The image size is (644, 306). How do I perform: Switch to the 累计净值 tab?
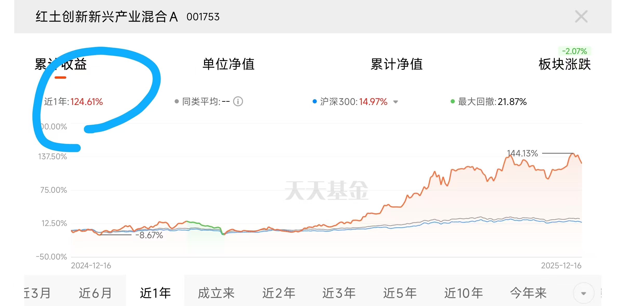[x=397, y=64]
